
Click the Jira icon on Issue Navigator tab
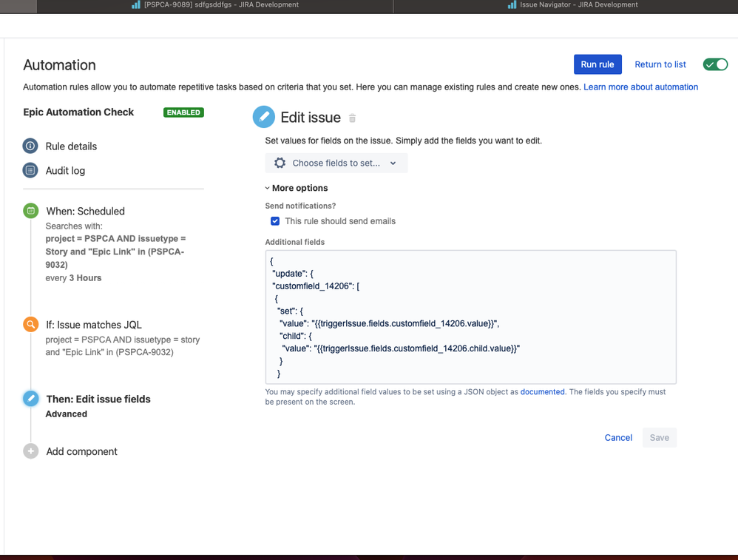coord(512,4)
